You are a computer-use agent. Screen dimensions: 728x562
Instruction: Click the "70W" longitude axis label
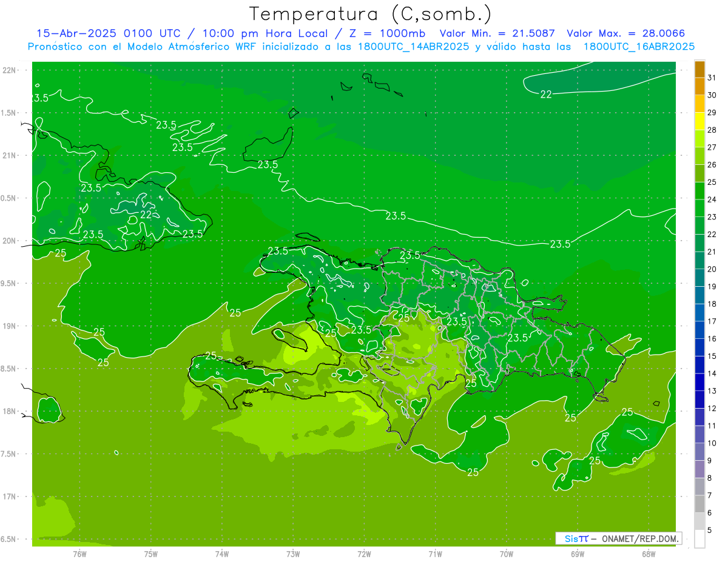click(507, 554)
